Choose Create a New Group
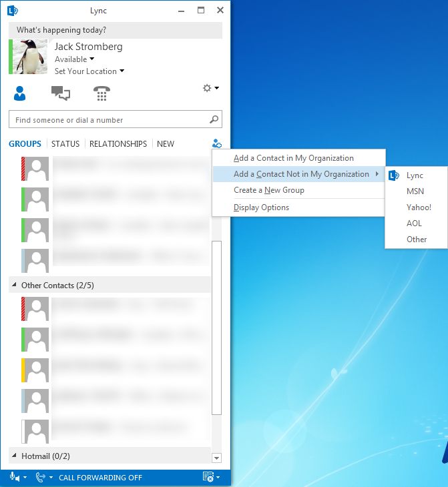 pos(298,190)
